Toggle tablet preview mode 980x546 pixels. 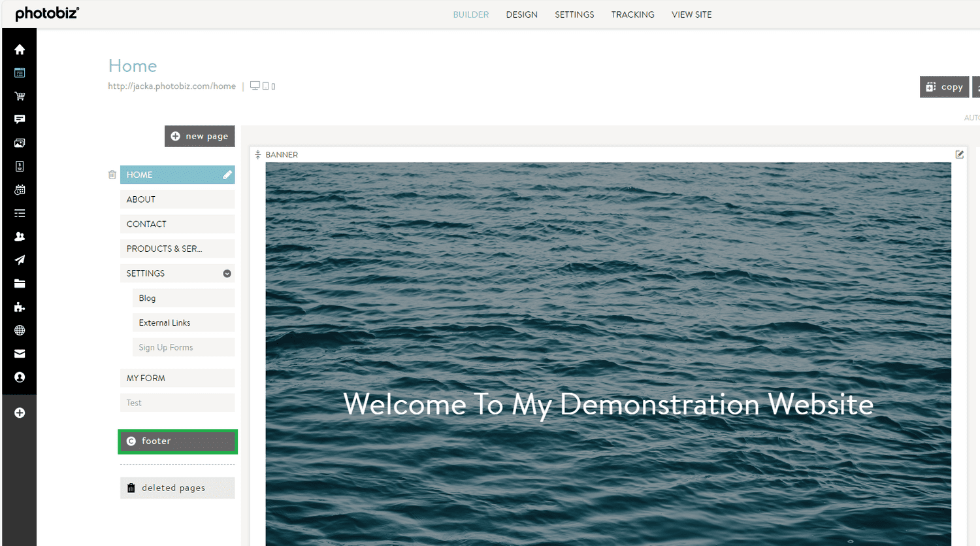click(x=265, y=86)
